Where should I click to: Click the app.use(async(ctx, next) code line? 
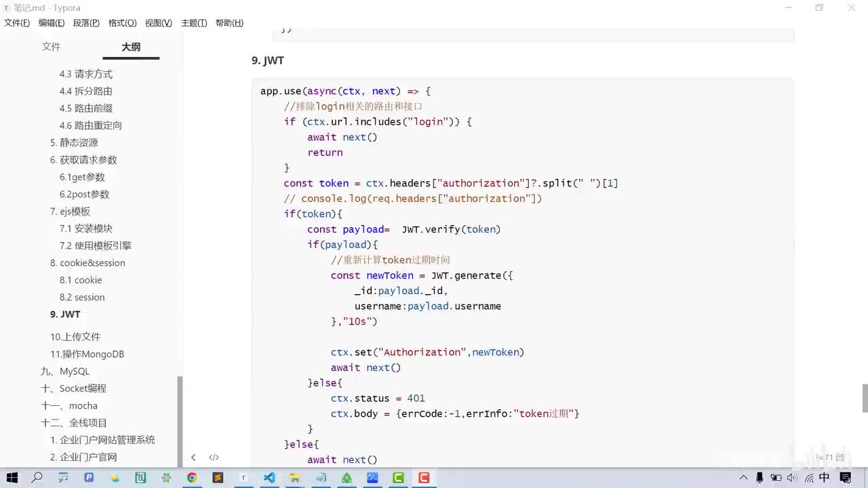[x=345, y=91]
